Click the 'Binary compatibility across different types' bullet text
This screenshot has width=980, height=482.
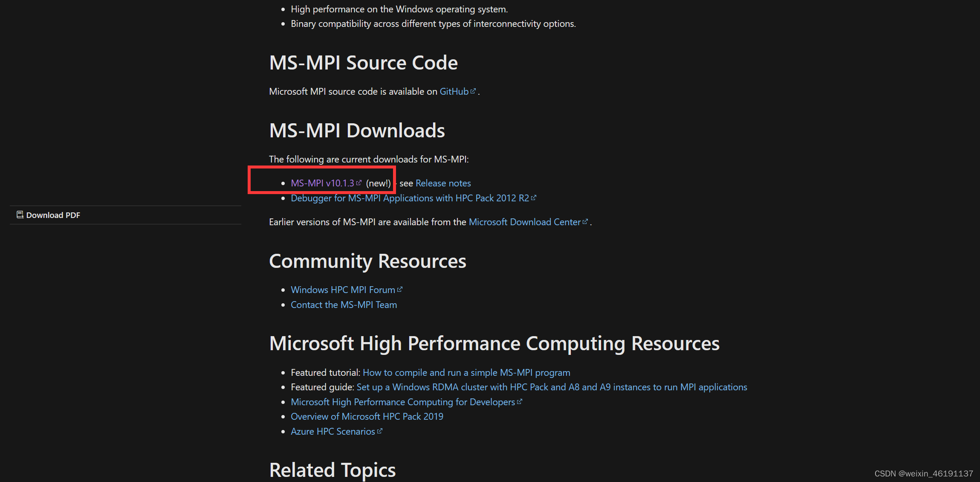[433, 23]
